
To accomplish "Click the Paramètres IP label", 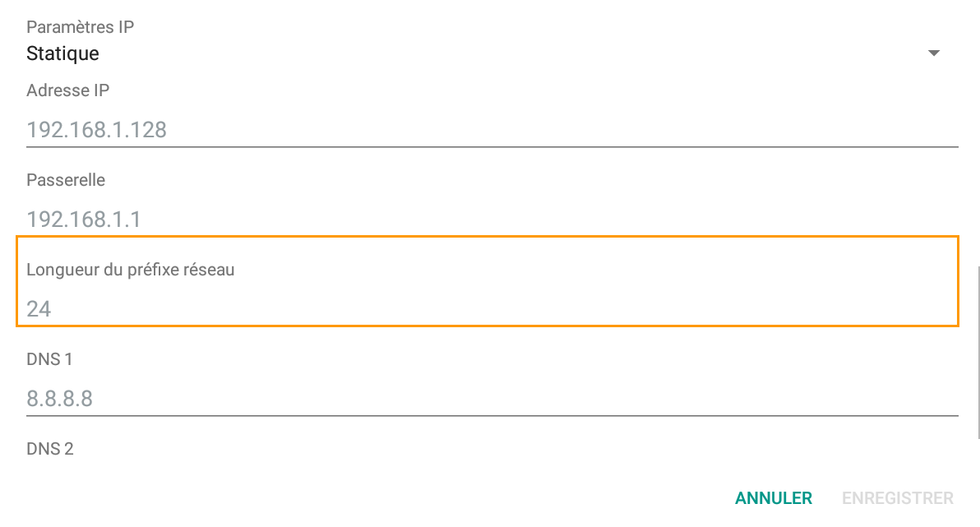I will [x=81, y=26].
